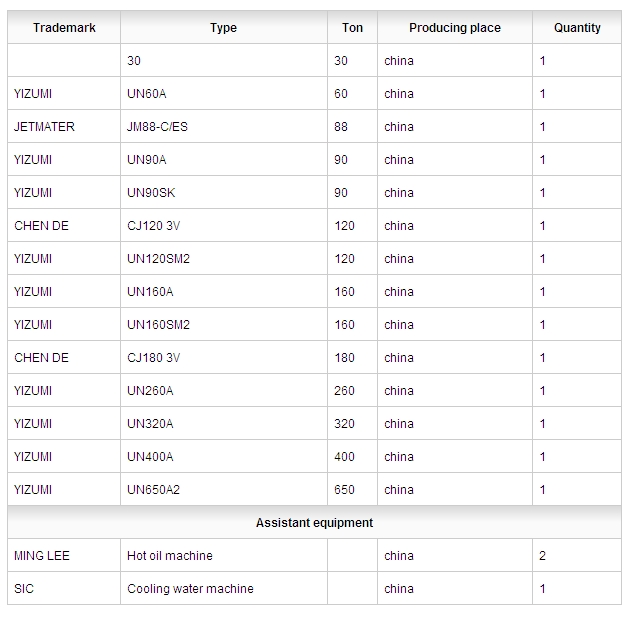Image resolution: width=631 pixels, height=617 pixels.
Task: Click the Hot oil machine cell
Action: (x=224, y=555)
